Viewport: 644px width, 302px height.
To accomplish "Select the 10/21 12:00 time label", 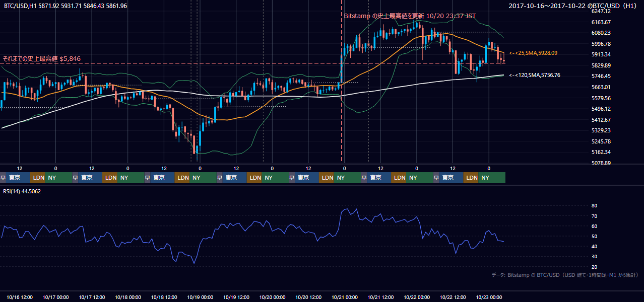I will click(381, 297).
